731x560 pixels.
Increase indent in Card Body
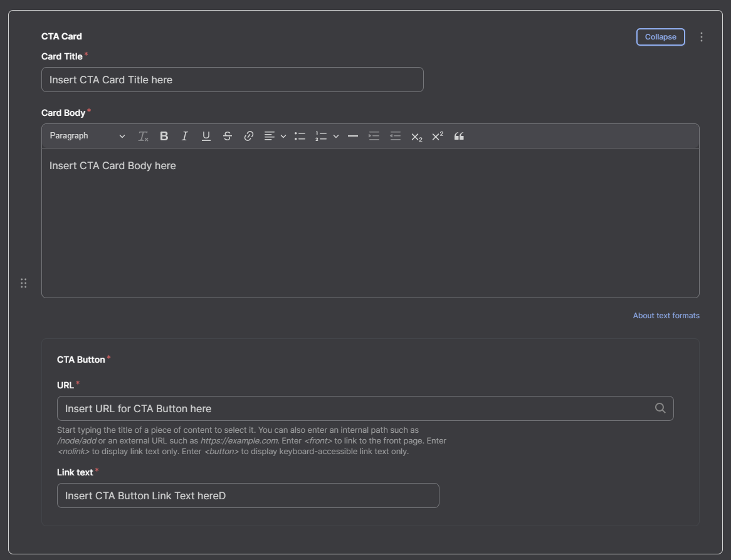pyautogui.click(x=374, y=136)
